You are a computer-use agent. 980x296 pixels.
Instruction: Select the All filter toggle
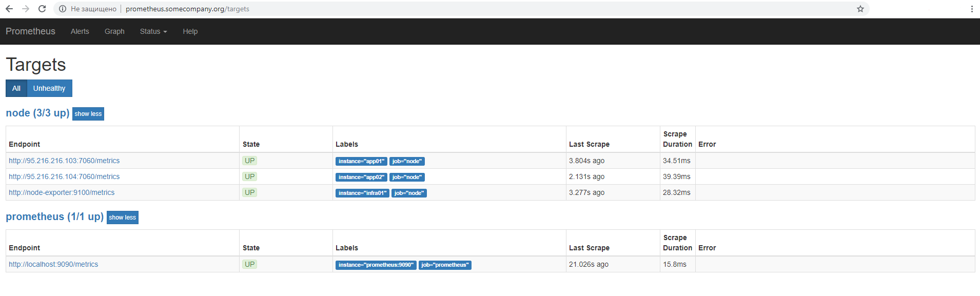[16, 88]
